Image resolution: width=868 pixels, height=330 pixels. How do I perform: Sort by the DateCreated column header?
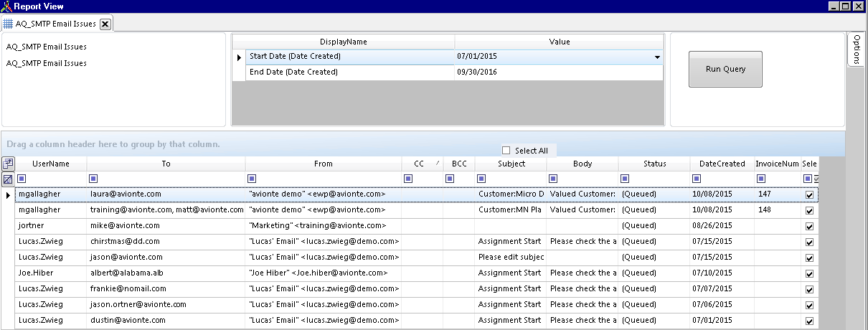tap(722, 164)
